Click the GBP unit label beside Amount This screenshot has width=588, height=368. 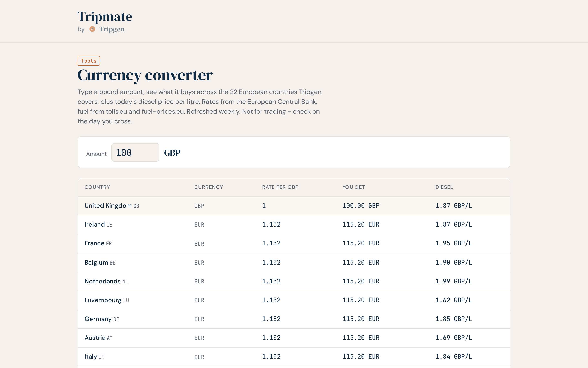(x=172, y=153)
